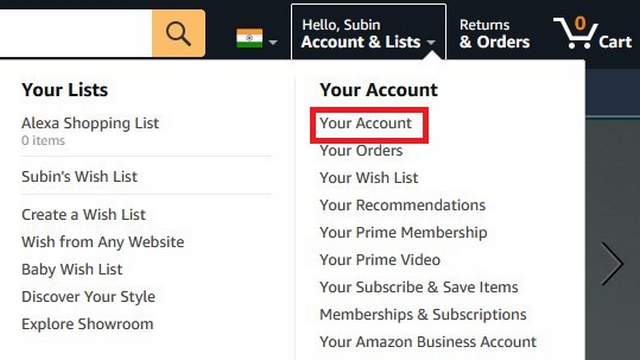Open Your Recommendations link

(402, 205)
